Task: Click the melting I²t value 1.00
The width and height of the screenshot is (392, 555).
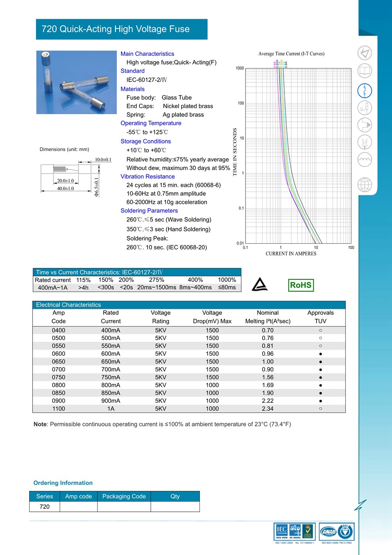Action: [268, 361]
